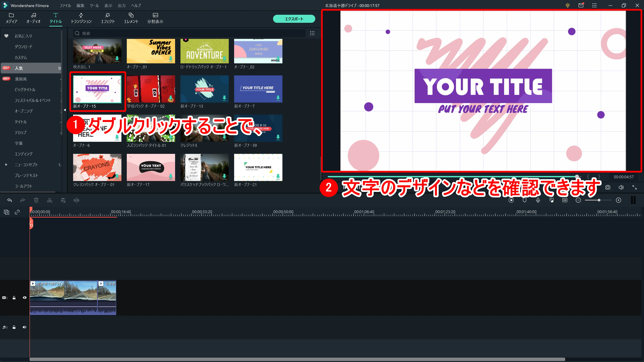Zoom out timeline minus button
This screenshot has width=644, height=362.
[578, 200]
